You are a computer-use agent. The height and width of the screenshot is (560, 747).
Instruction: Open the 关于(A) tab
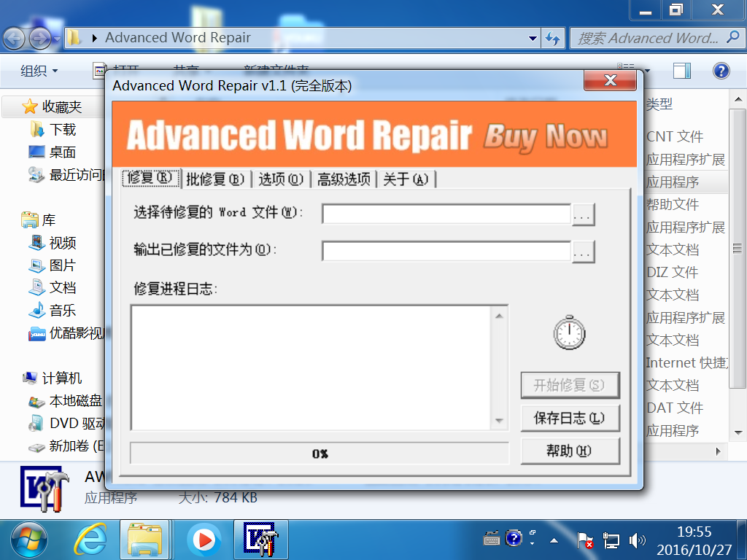tap(406, 179)
